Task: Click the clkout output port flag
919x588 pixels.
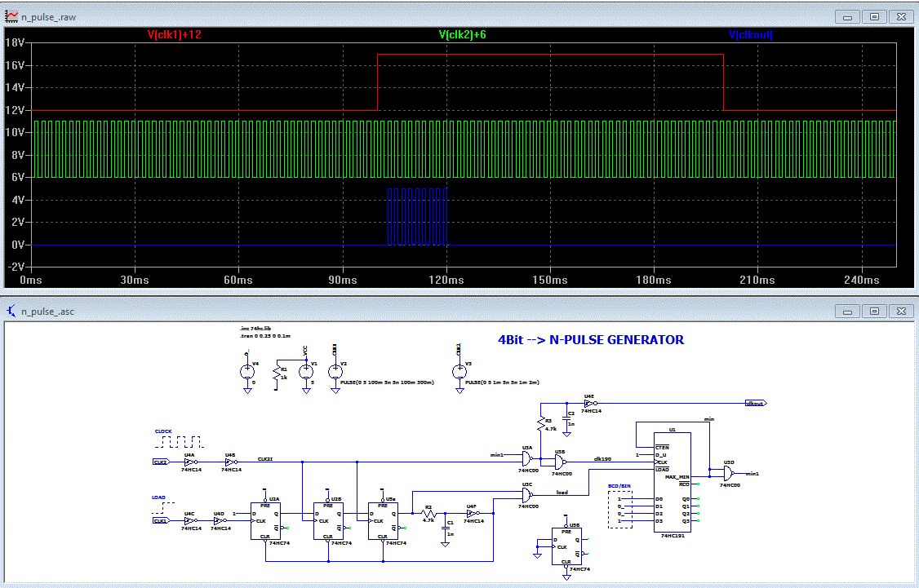Action: point(756,403)
